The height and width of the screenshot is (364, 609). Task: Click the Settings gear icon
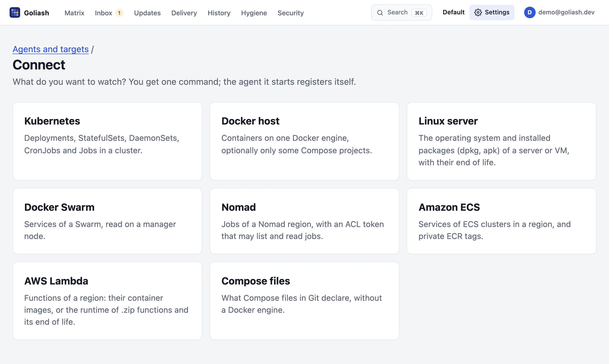click(x=478, y=12)
